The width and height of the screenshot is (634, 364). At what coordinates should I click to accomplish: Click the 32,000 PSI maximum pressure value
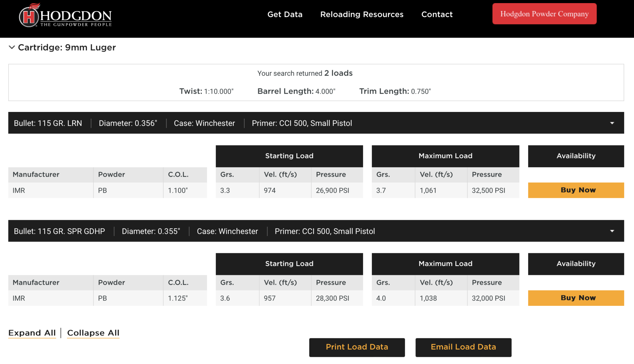point(489,298)
